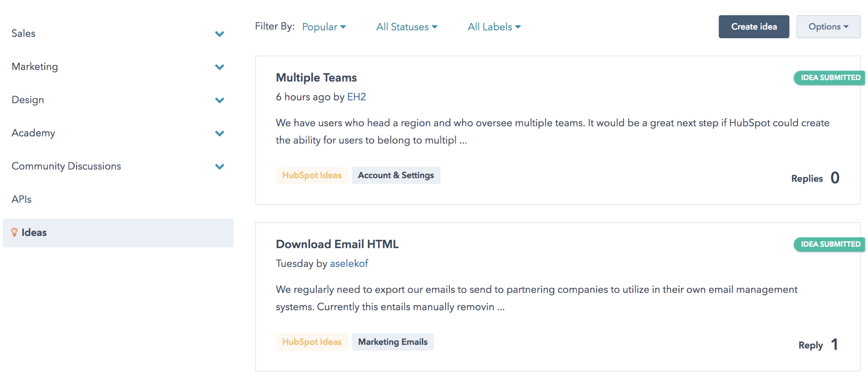This screenshot has width=868, height=378.
Task: Click the Marketing Emails label tag
Action: (x=393, y=342)
